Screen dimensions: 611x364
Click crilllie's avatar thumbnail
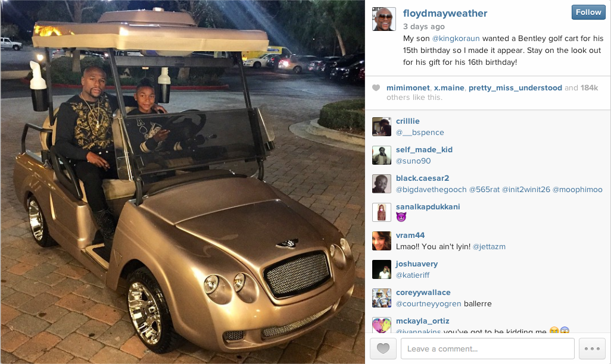[382, 127]
